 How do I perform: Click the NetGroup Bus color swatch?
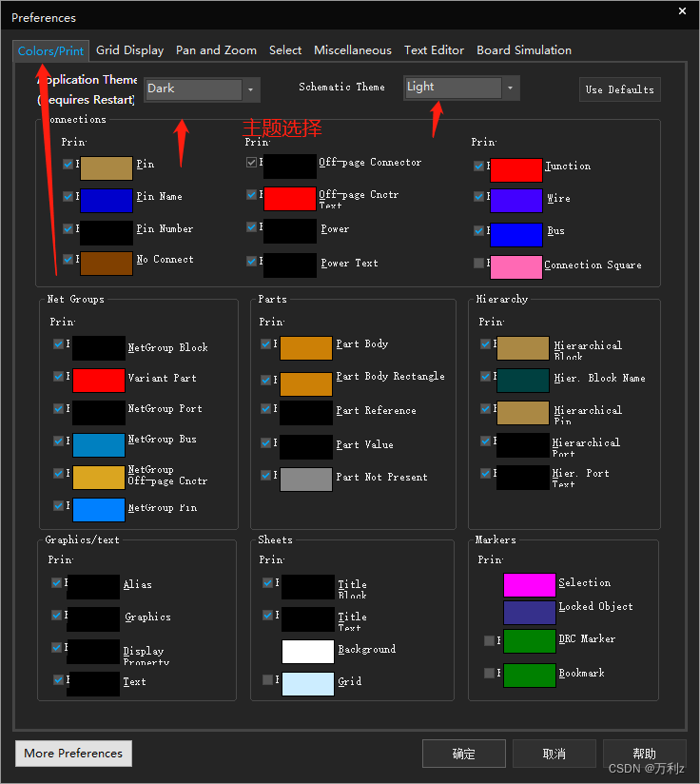tap(99, 444)
